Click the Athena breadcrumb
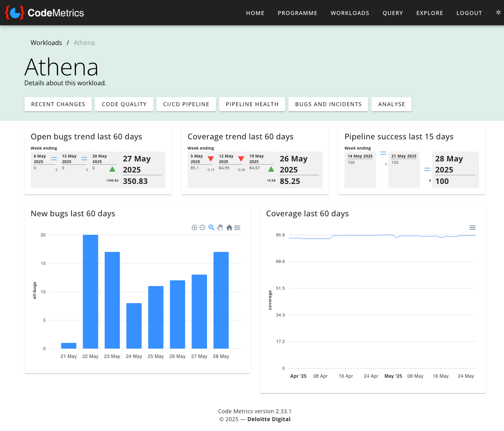Viewport: 504px width, 431px height. pos(84,43)
